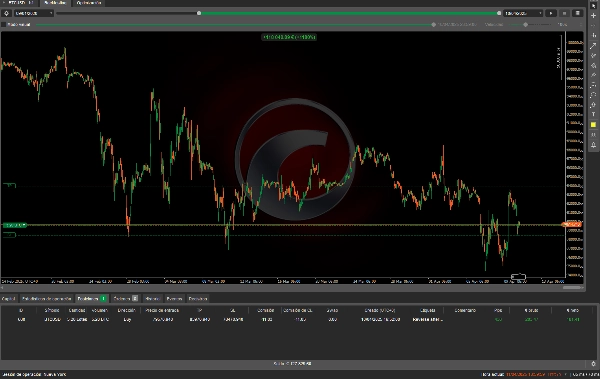
Task: Sort by the ID column header
Action: point(21,310)
